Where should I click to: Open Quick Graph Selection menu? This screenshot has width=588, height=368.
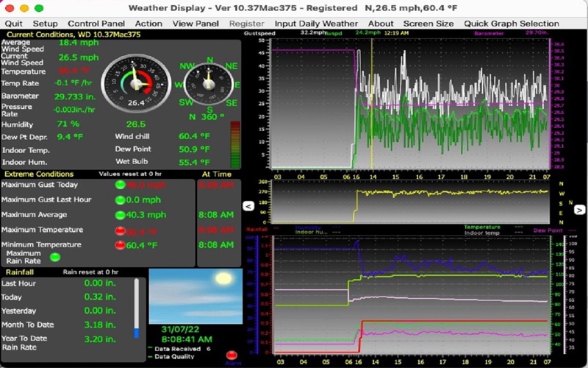(511, 24)
